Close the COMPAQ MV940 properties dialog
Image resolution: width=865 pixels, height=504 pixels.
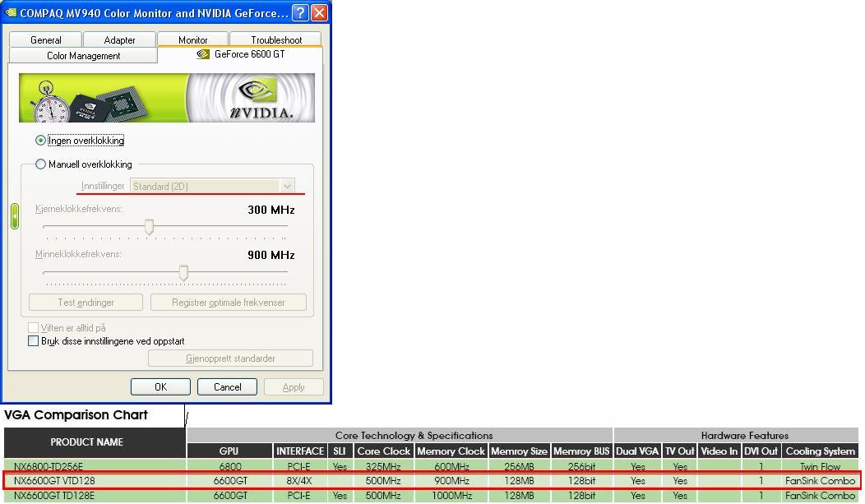coord(319,12)
